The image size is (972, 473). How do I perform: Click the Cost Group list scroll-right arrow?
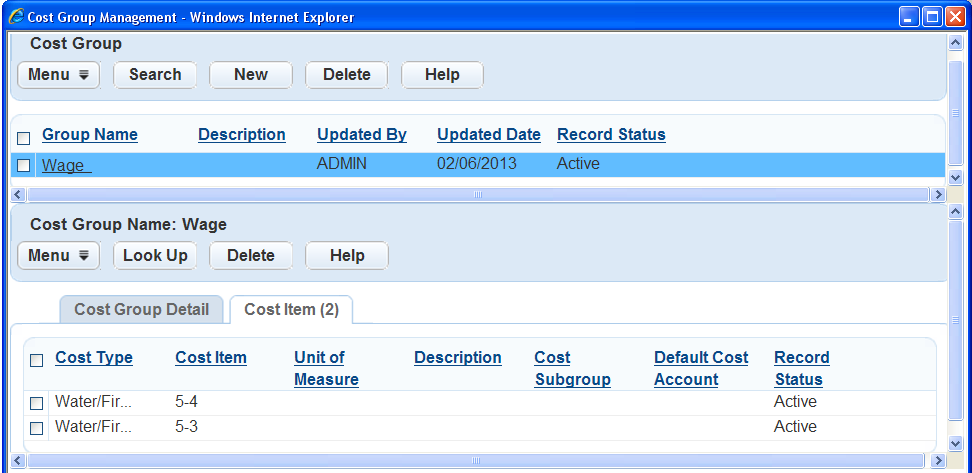938,194
